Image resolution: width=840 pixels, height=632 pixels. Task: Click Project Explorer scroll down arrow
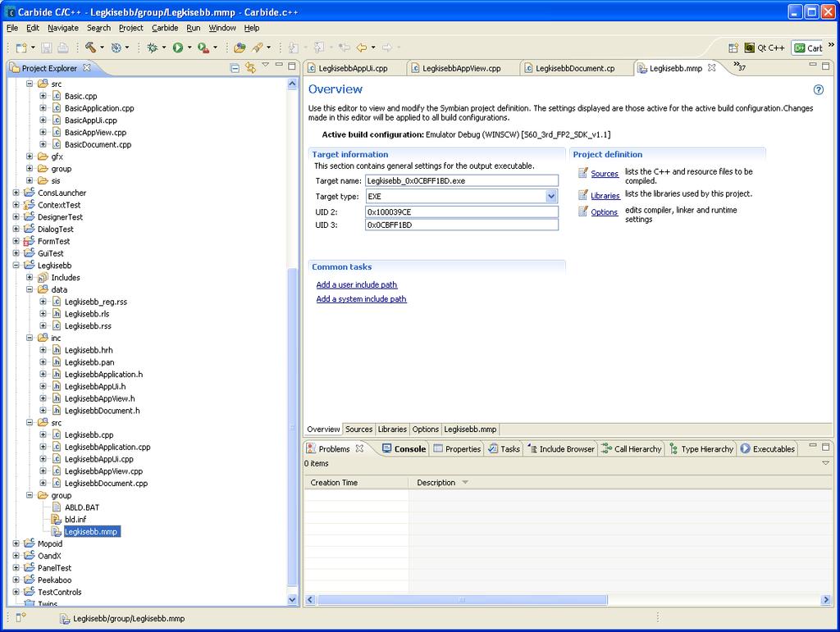click(292, 600)
